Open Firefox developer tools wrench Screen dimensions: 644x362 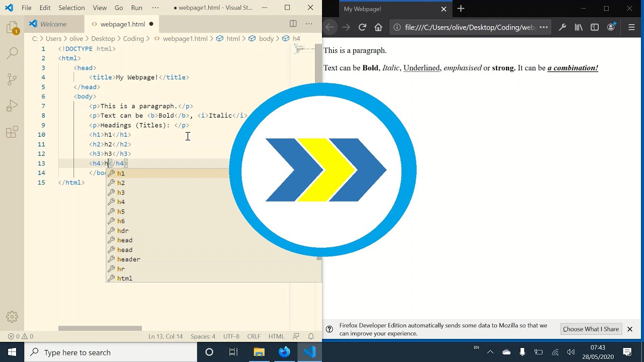(562, 27)
